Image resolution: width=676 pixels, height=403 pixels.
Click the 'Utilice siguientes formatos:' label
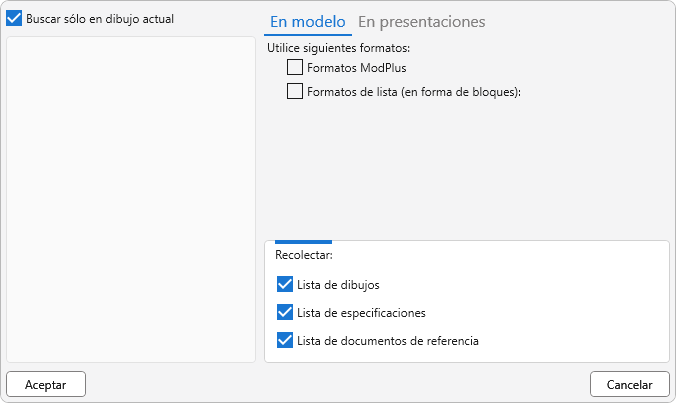339,47
